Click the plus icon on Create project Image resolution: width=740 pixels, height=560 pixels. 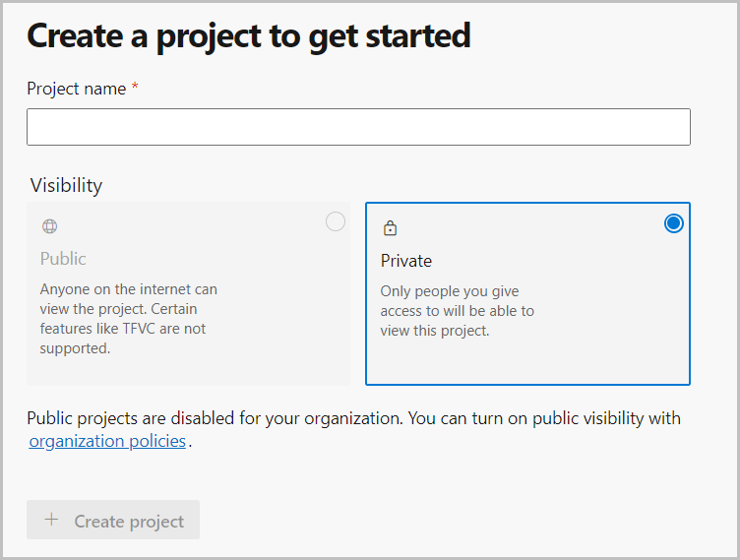(x=51, y=521)
